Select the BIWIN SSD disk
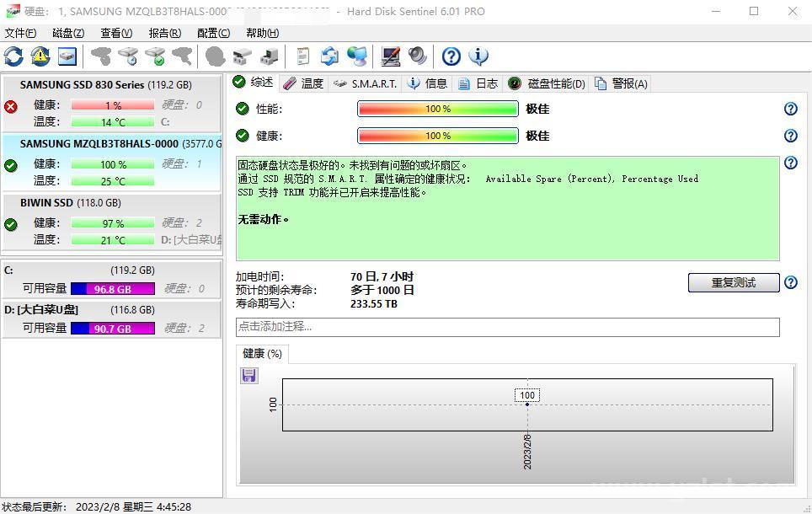The image size is (812, 514). 112,222
